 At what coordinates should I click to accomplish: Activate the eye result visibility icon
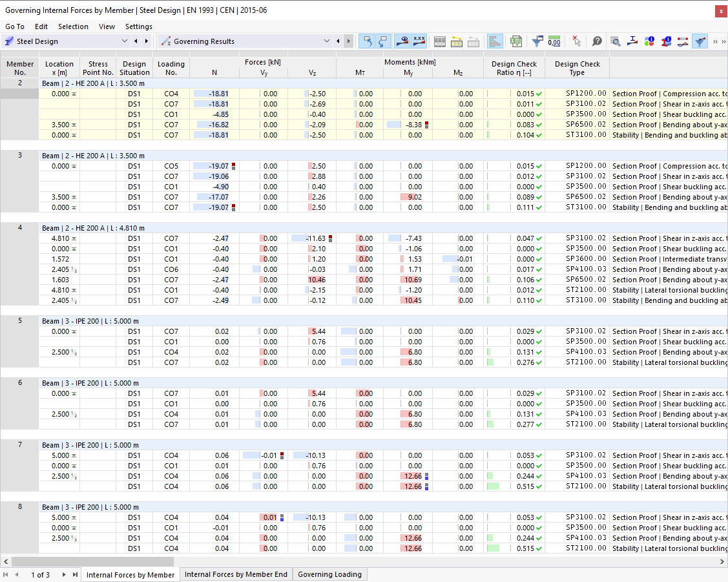403,40
